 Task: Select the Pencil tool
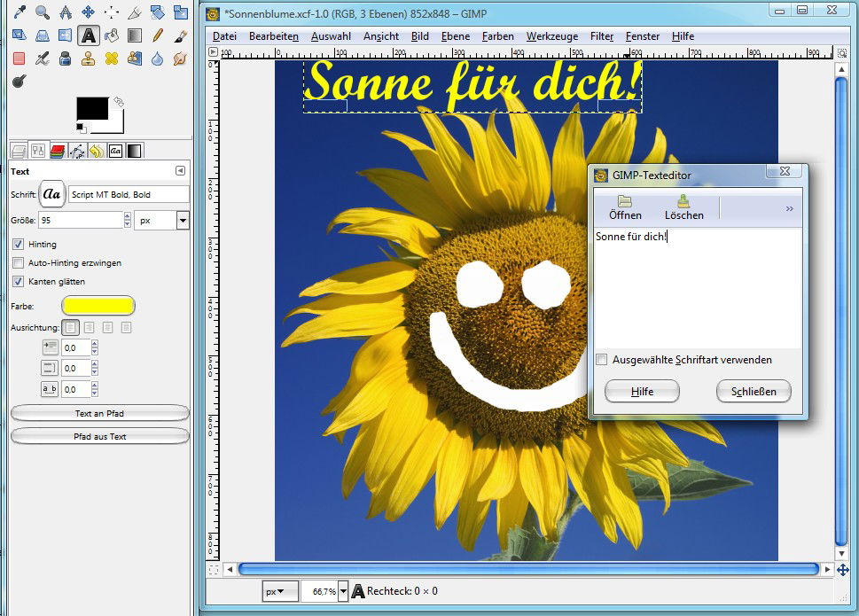[157, 35]
